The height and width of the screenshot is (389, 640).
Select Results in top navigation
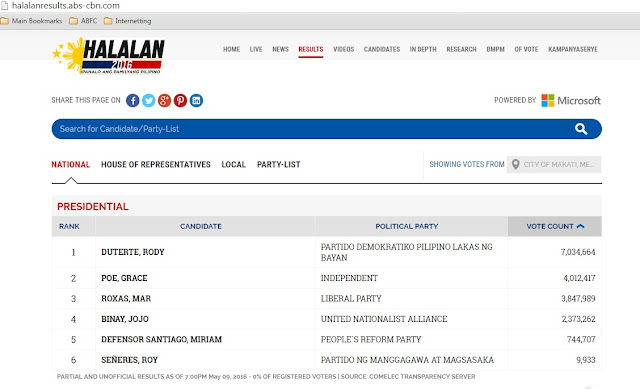311,49
